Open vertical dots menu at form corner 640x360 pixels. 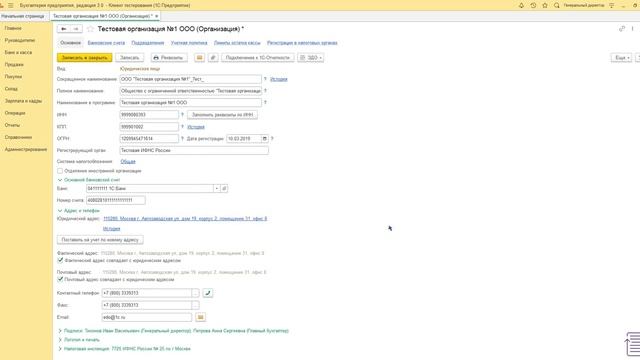click(x=632, y=29)
